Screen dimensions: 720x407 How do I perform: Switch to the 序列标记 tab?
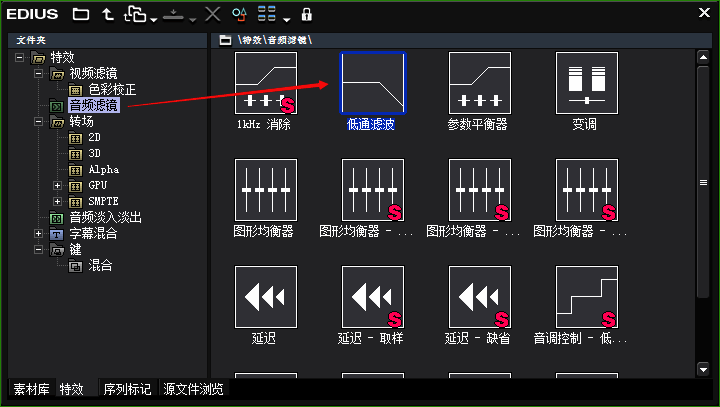pyautogui.click(x=127, y=390)
